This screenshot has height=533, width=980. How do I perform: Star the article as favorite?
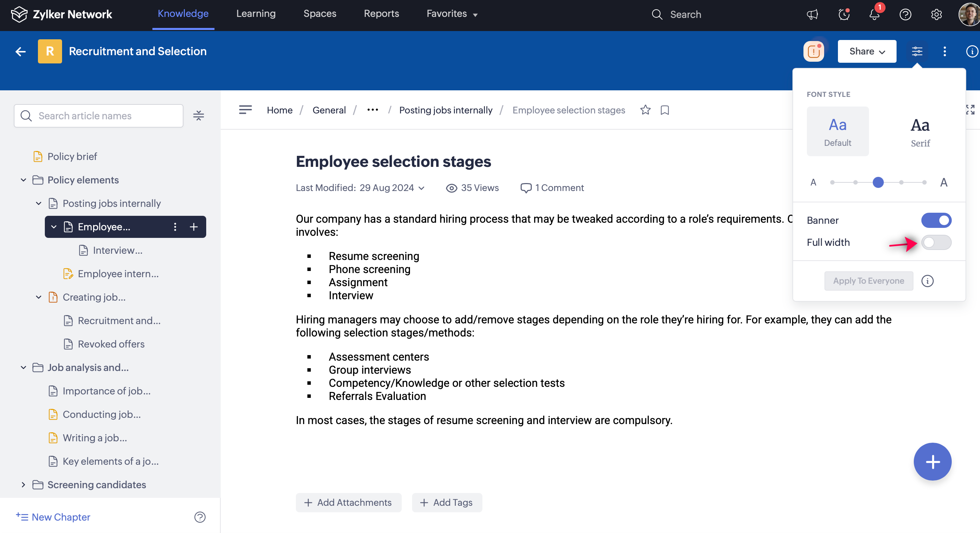click(645, 110)
